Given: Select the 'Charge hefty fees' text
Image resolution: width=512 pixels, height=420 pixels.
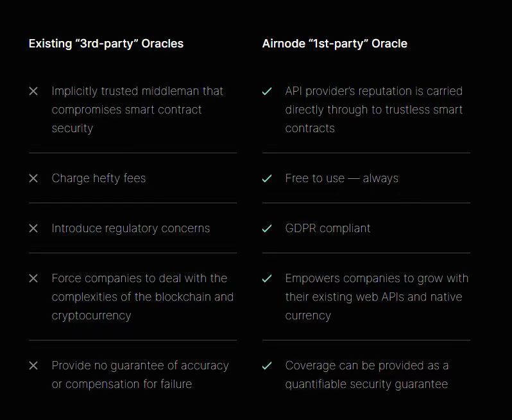Looking at the screenshot, I should tap(99, 178).
